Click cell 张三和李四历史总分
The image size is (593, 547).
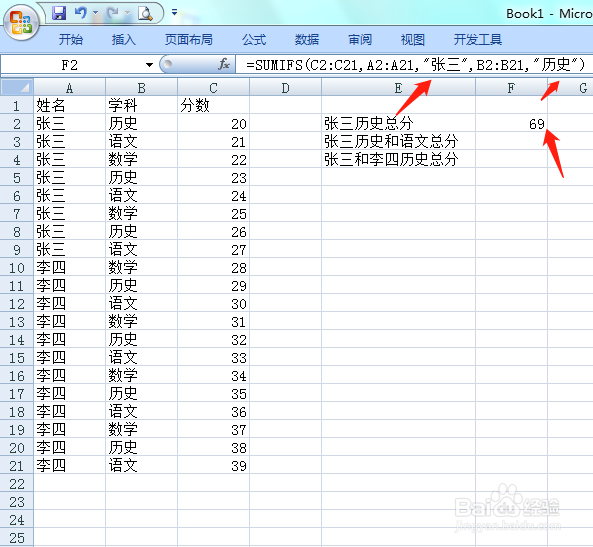(x=398, y=159)
